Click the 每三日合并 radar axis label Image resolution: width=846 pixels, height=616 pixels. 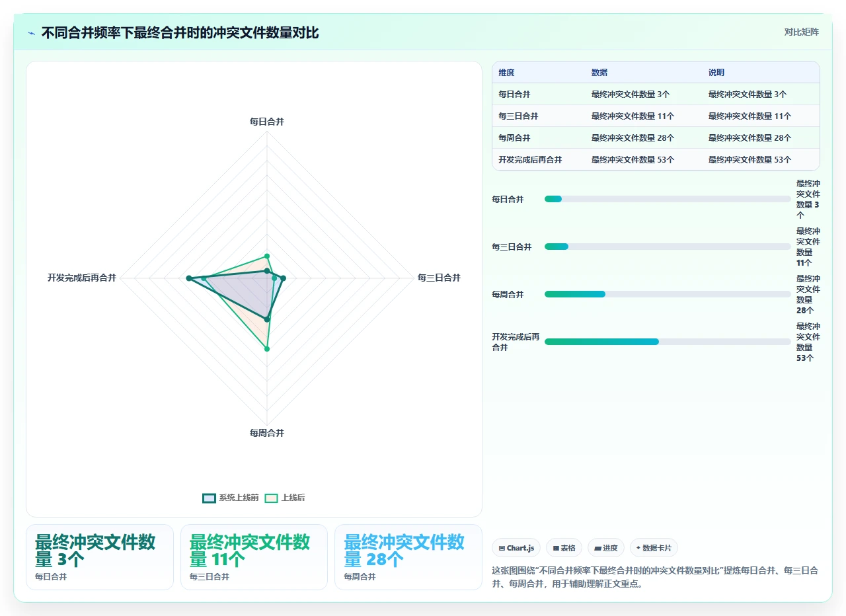(x=439, y=278)
